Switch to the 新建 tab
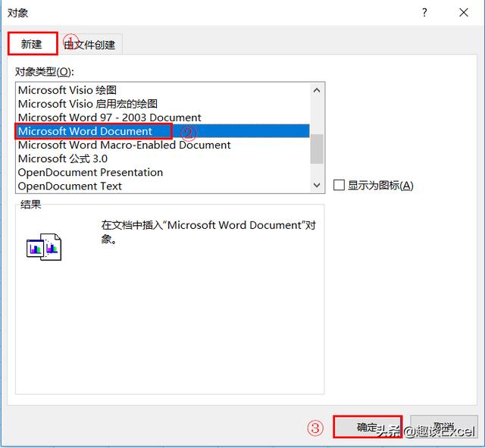 click(x=33, y=44)
